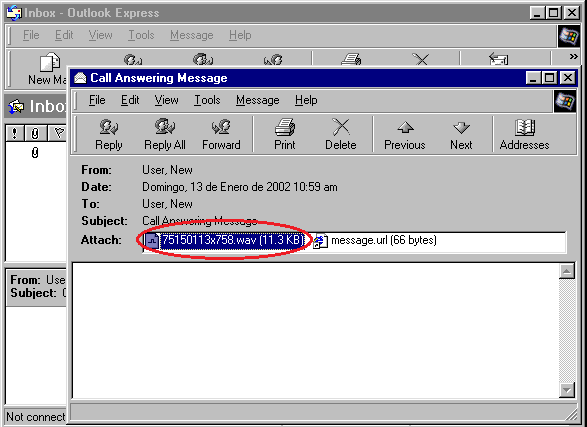Go to the Previous message
This screenshot has width=587, height=427.
(405, 135)
